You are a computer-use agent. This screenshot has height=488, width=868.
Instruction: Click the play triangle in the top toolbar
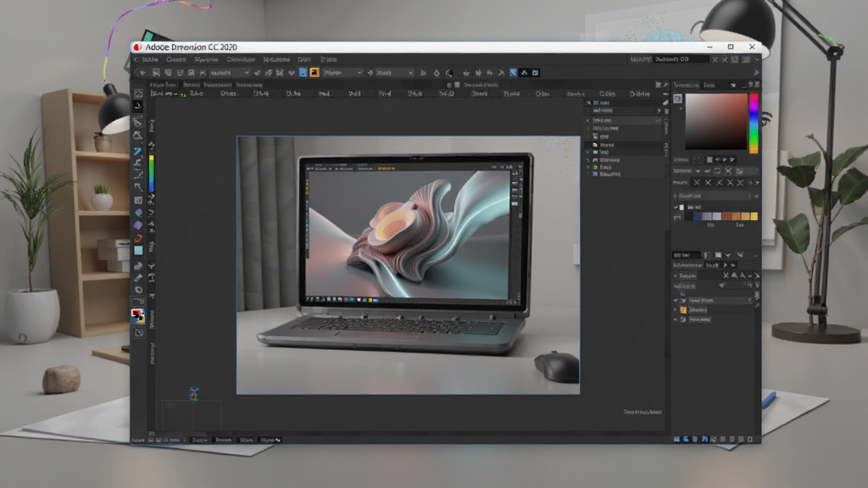(424, 73)
